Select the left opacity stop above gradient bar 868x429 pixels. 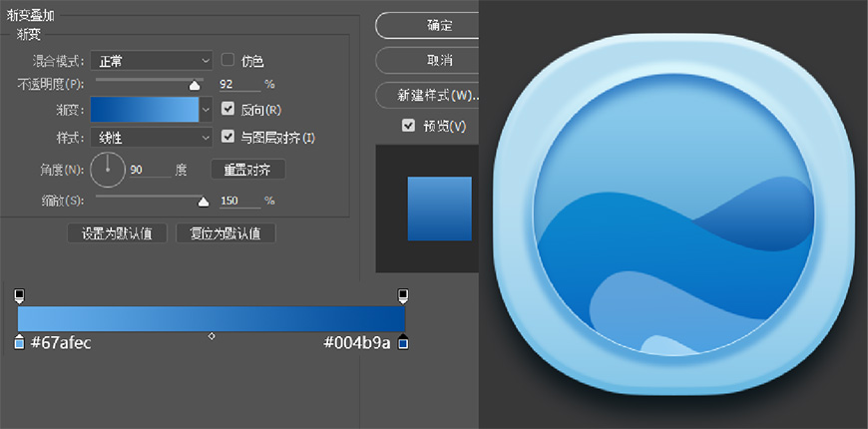pos(19,296)
